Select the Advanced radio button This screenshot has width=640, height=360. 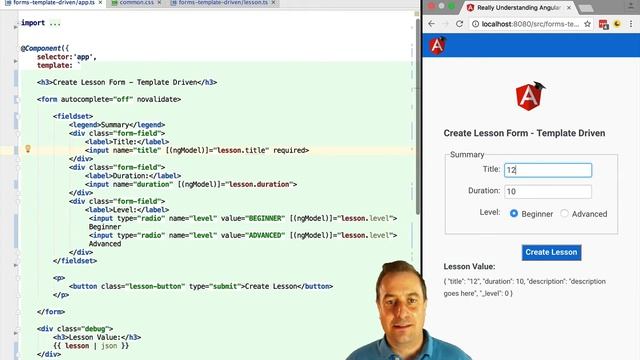[564, 213]
